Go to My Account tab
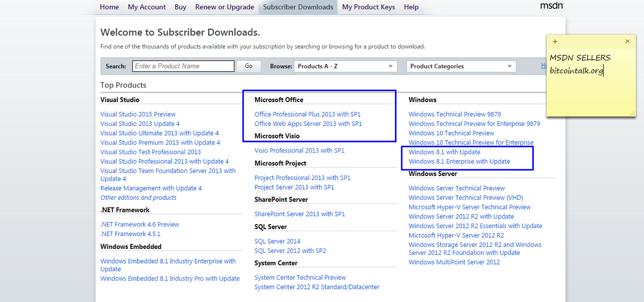 tap(147, 7)
